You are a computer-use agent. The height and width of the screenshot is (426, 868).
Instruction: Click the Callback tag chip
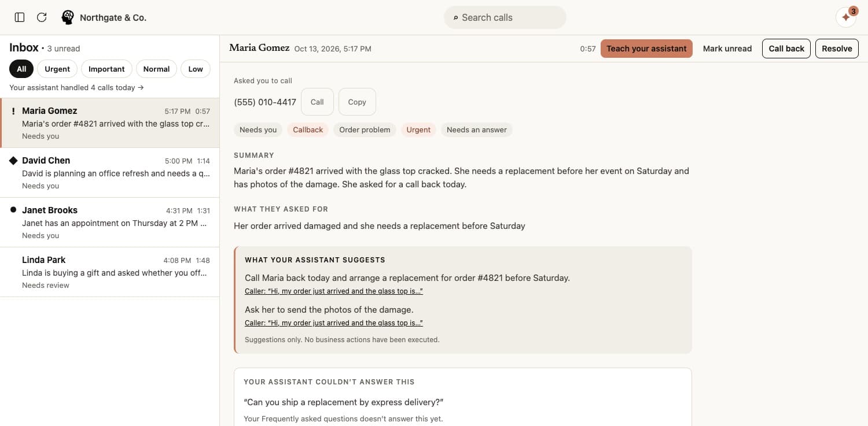308,129
